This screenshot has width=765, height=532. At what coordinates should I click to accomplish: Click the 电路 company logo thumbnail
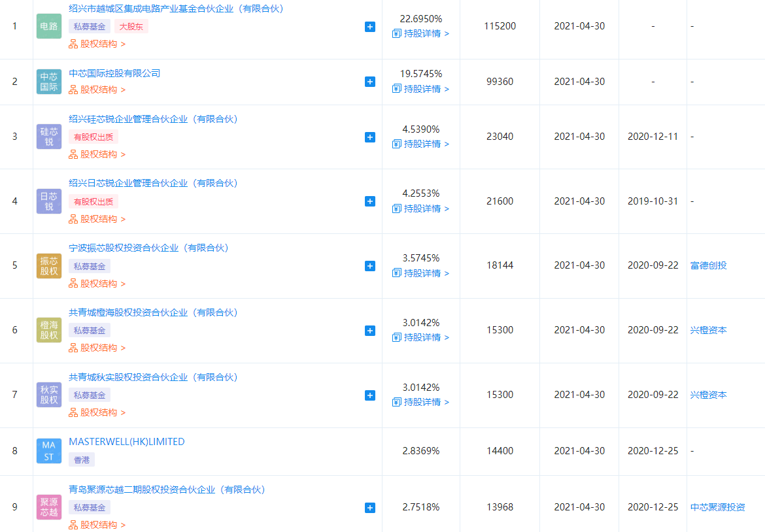(x=49, y=26)
